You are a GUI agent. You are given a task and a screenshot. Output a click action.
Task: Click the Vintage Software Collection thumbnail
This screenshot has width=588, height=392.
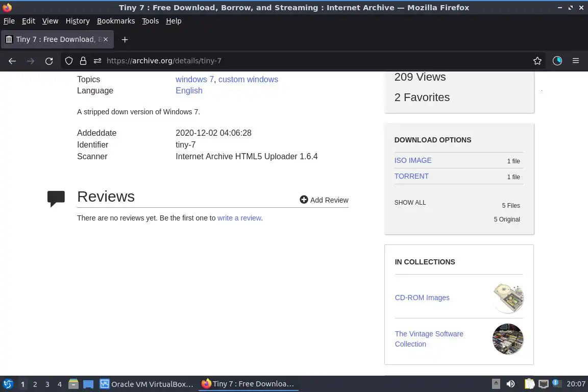[508, 339]
